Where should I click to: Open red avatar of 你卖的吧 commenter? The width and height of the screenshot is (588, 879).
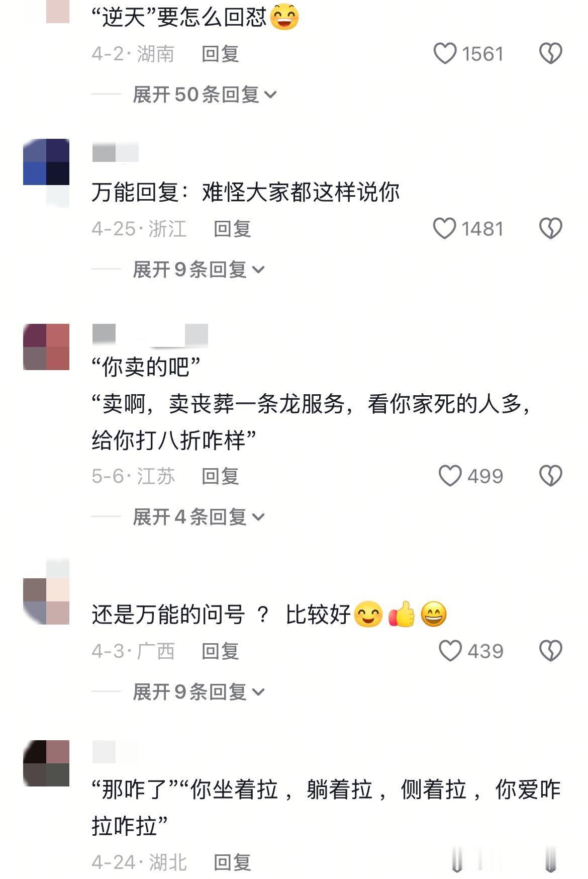tap(46, 347)
